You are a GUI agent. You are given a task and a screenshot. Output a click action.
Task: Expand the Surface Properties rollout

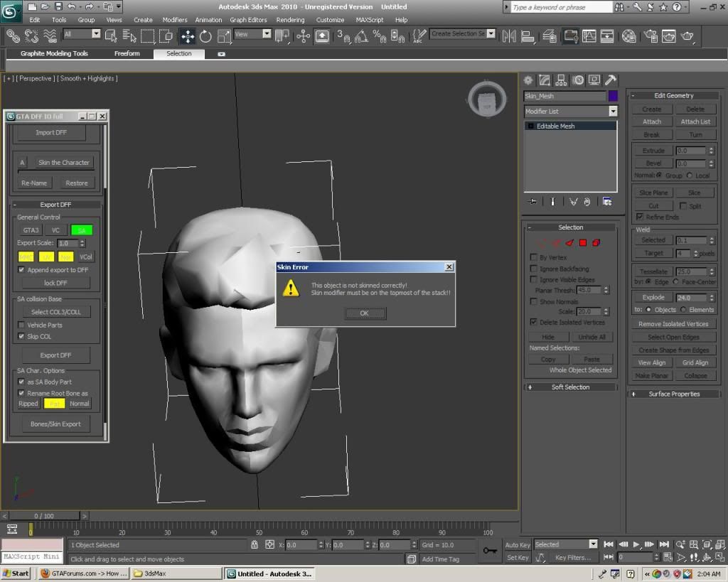[674, 394]
